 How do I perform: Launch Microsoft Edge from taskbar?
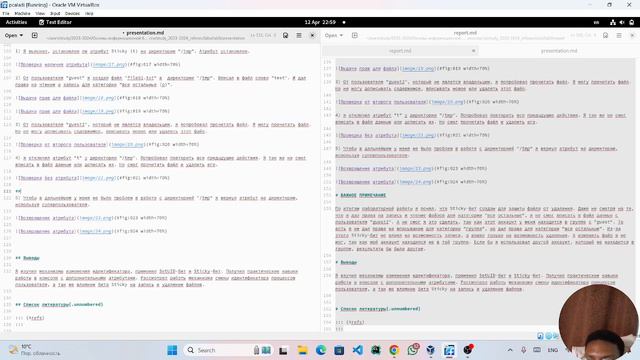321,350
